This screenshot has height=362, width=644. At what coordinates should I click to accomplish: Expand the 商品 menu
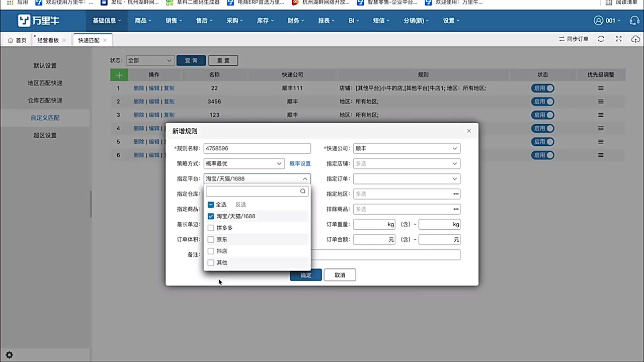pos(143,21)
